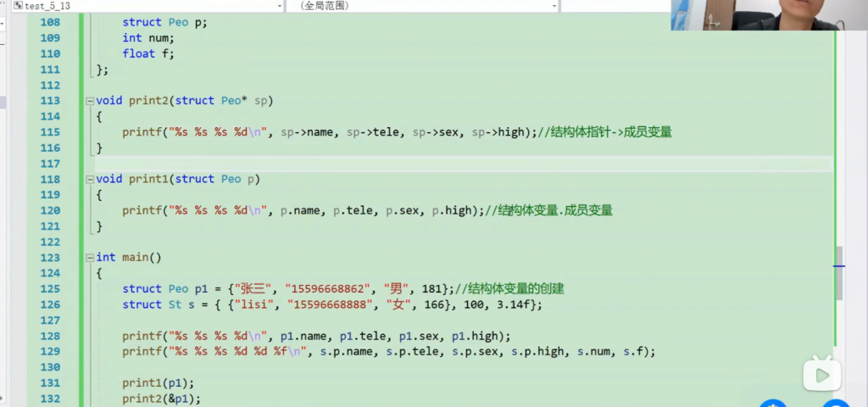Click the vertical scrollbar thumb
The height and width of the screenshot is (407, 868).
coord(839,273)
